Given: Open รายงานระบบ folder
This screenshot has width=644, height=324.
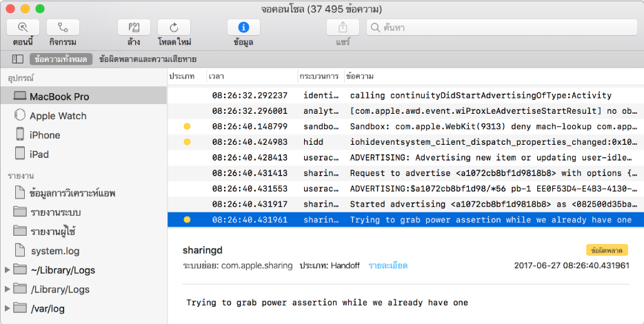Looking at the screenshot, I should tap(83, 212).
